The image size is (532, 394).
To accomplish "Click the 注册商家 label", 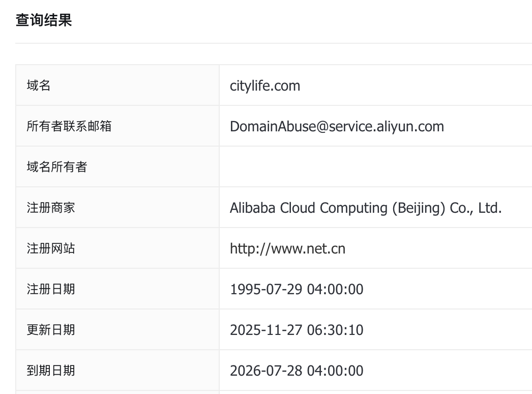I will tap(51, 208).
